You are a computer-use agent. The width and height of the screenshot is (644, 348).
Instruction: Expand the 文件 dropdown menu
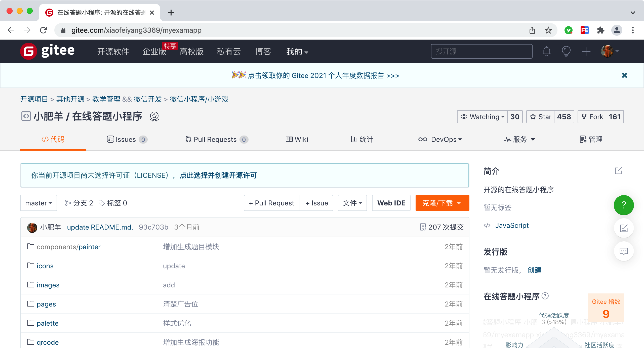click(x=352, y=203)
